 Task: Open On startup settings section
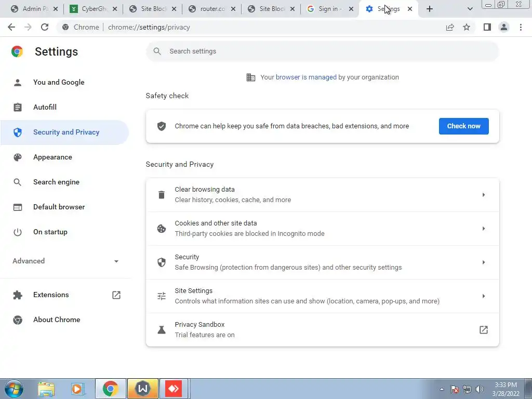(x=50, y=232)
